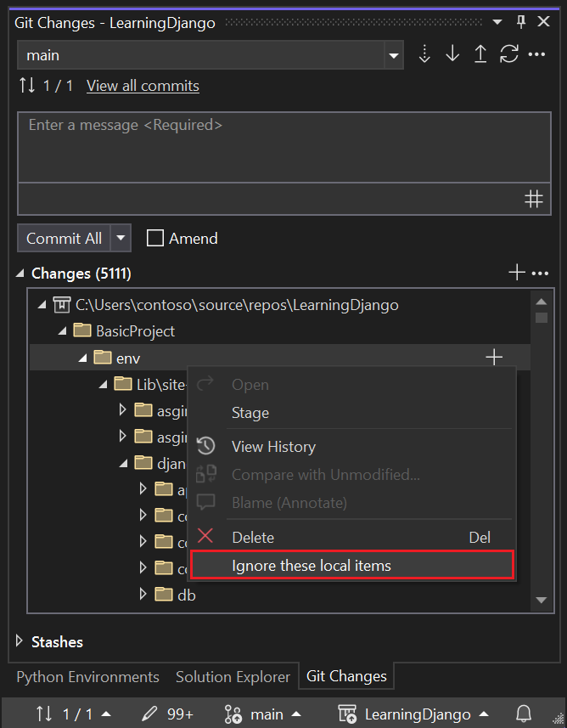Expand the Stashes section
This screenshot has height=728, width=567.
[19, 641]
